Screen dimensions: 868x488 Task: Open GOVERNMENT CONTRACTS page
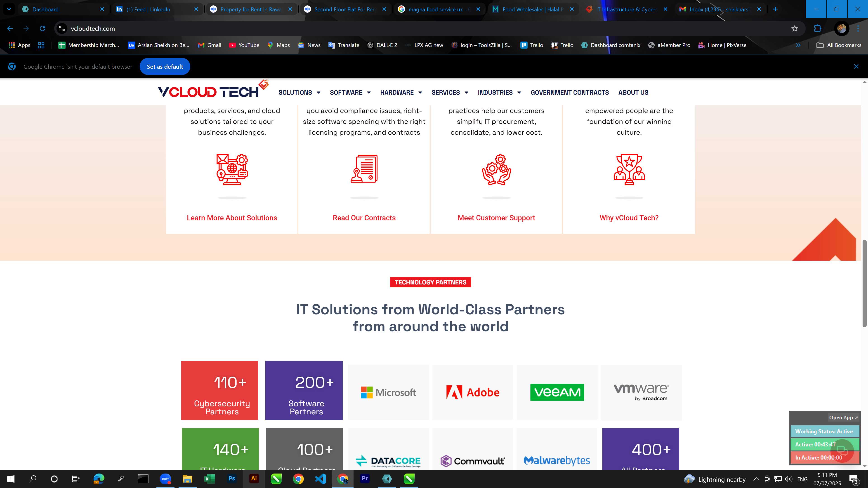click(x=569, y=92)
